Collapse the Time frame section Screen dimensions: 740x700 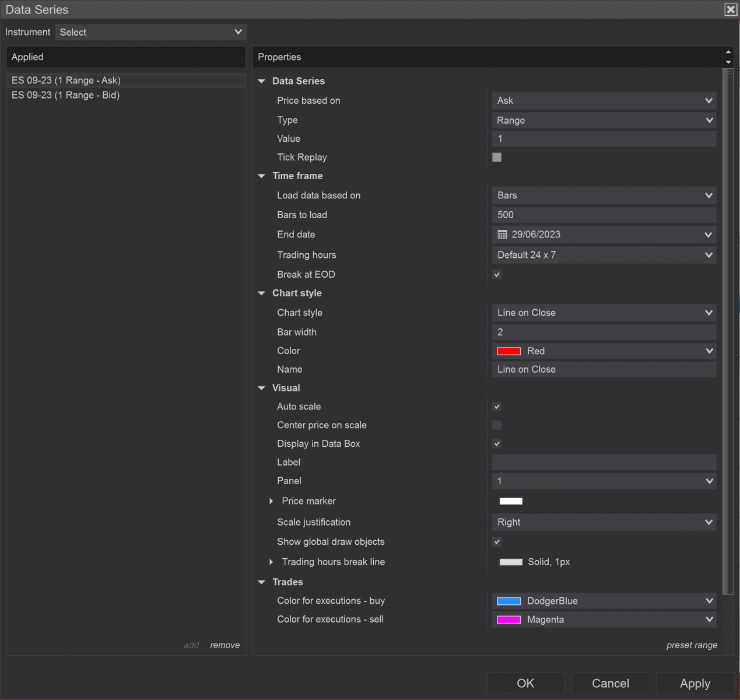[x=262, y=176]
